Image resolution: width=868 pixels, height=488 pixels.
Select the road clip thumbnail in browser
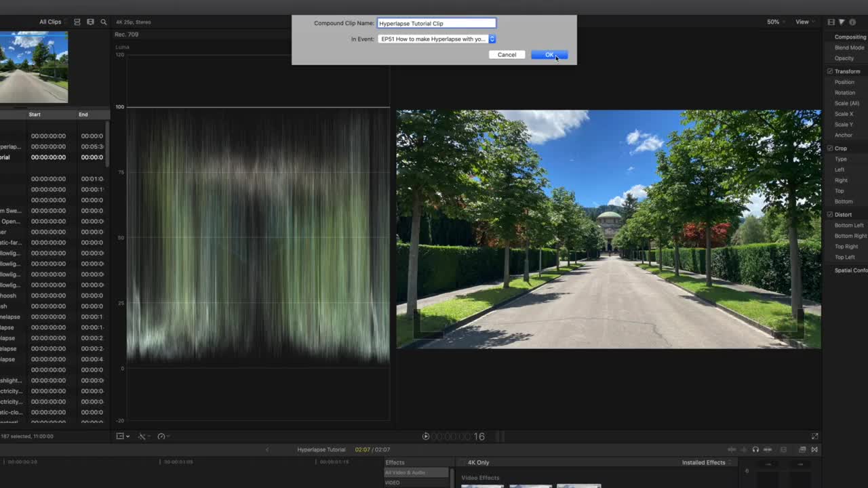click(34, 67)
